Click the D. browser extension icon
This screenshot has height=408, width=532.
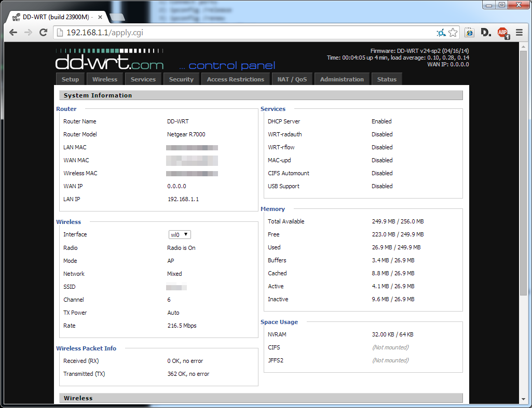coord(486,32)
